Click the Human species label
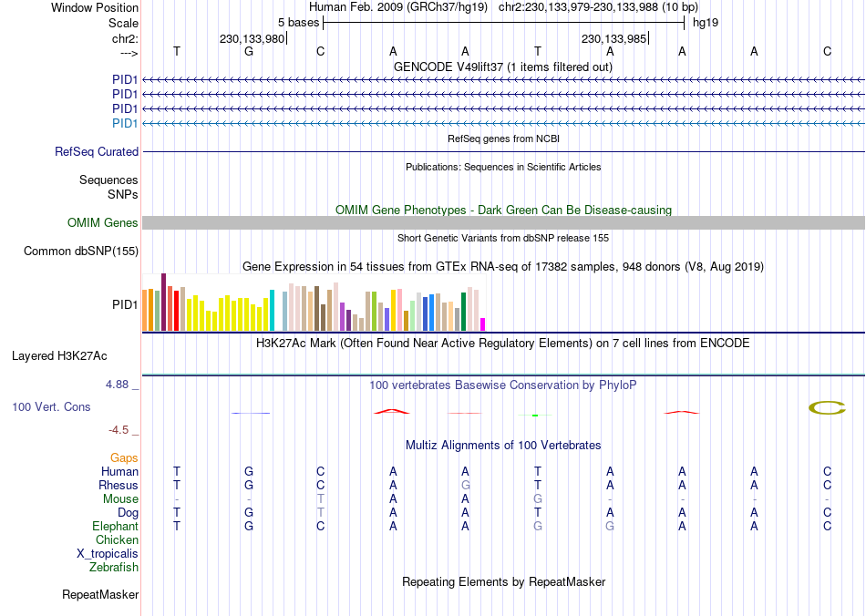Viewport: 866px width, 616px height. 119,472
